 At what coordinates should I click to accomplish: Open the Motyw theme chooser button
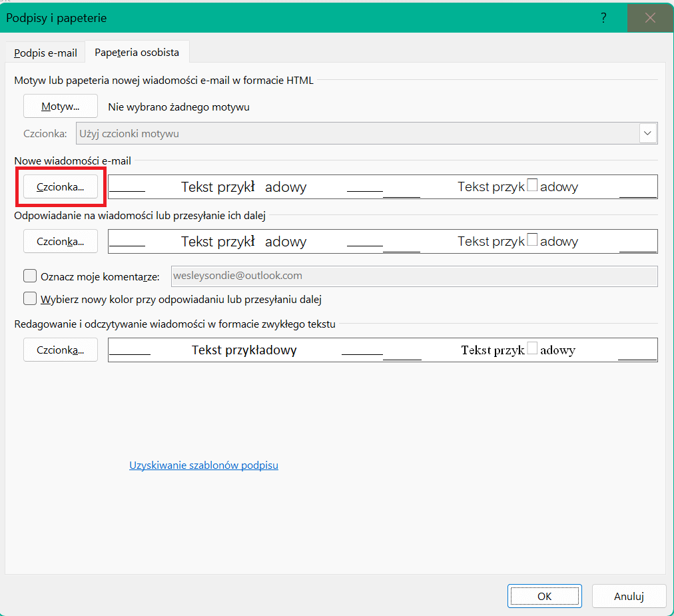pos(61,107)
